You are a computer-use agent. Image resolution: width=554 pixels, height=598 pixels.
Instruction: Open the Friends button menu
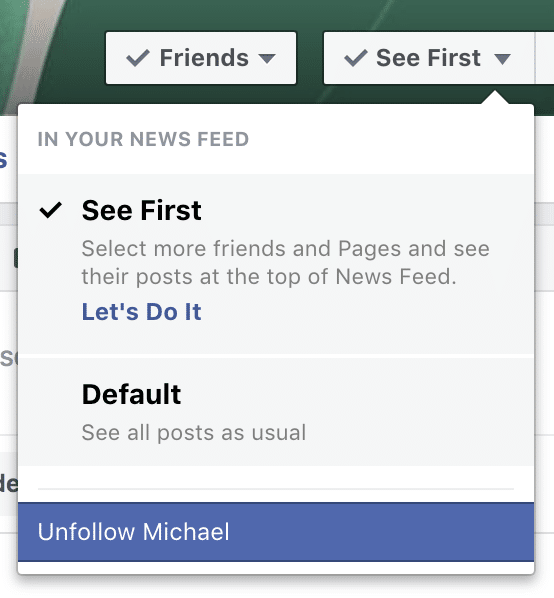201,58
